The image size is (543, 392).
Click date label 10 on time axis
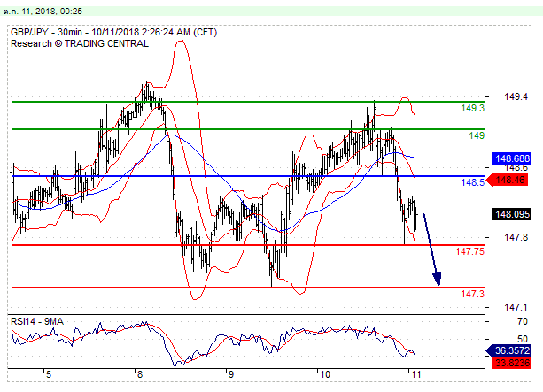point(324,374)
